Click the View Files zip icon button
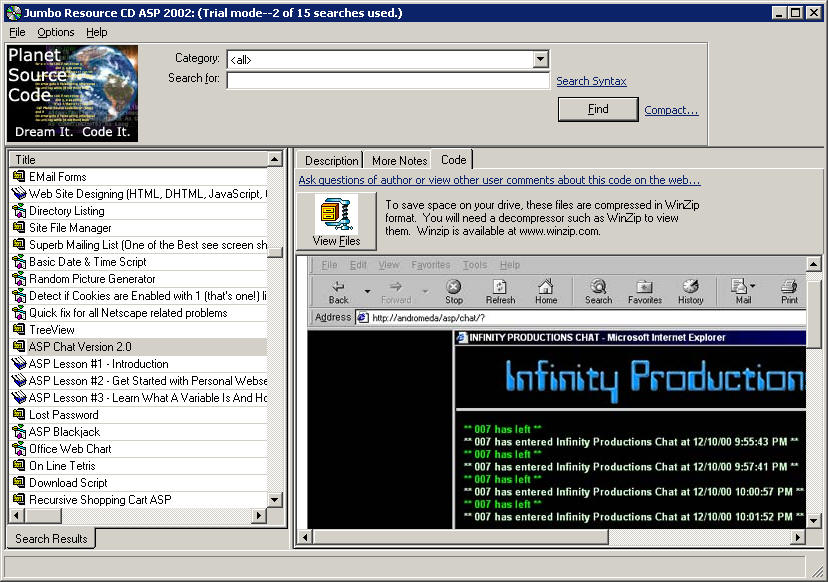Viewport: 828px width, 582px height. pyautogui.click(x=336, y=221)
